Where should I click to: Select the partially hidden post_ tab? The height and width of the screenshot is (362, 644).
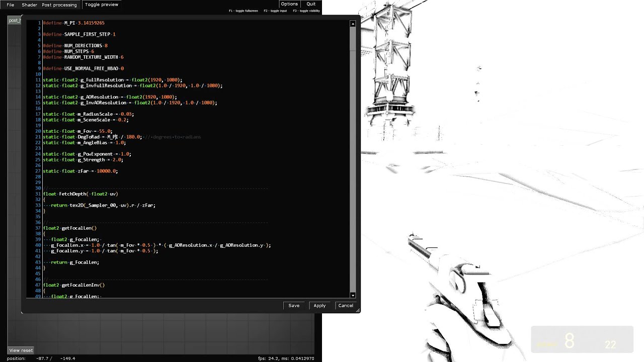(15, 21)
